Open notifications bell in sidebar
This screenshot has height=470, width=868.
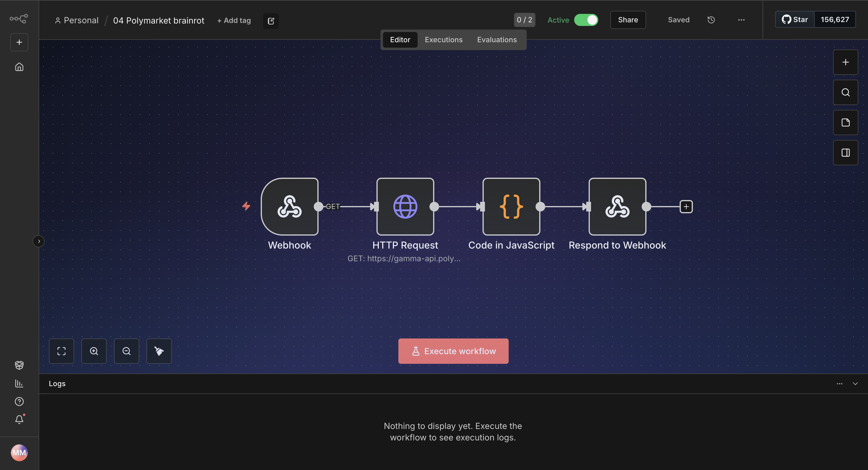point(19,419)
